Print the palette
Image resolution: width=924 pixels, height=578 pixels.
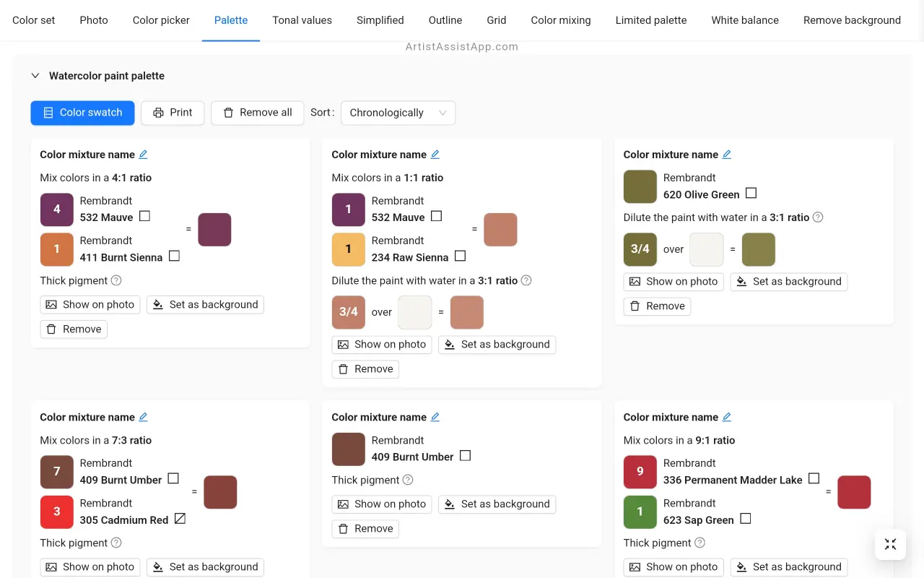[x=173, y=113]
